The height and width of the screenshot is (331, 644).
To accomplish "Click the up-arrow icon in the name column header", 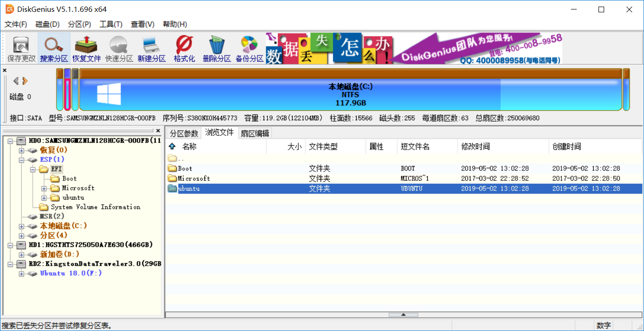I will click(172, 147).
